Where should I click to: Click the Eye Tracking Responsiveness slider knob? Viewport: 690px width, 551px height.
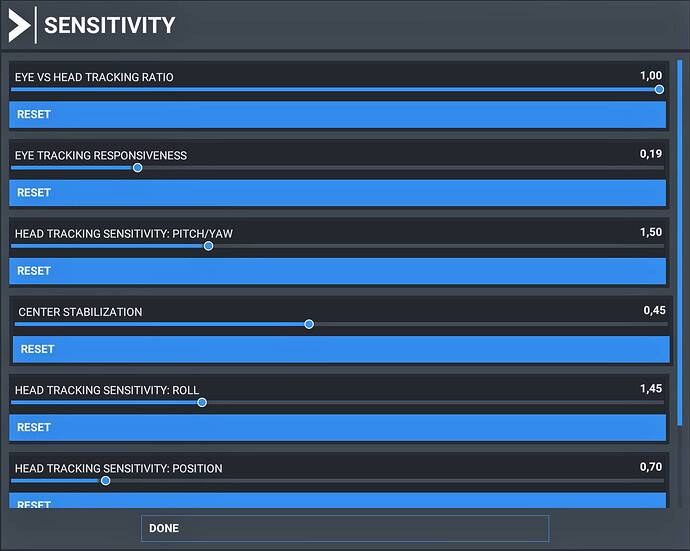137,167
